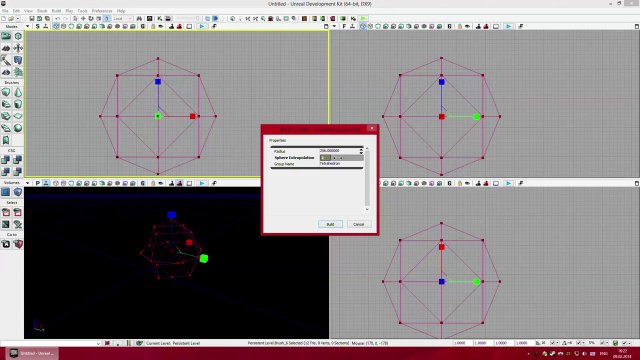
Task: Select Geometry mode in the Modes panel
Action: 18,36
